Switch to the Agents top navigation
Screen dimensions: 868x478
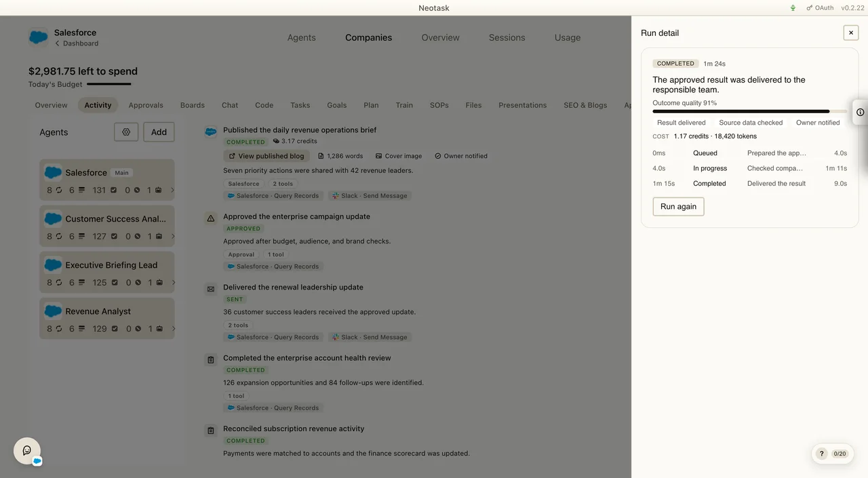[x=301, y=38]
